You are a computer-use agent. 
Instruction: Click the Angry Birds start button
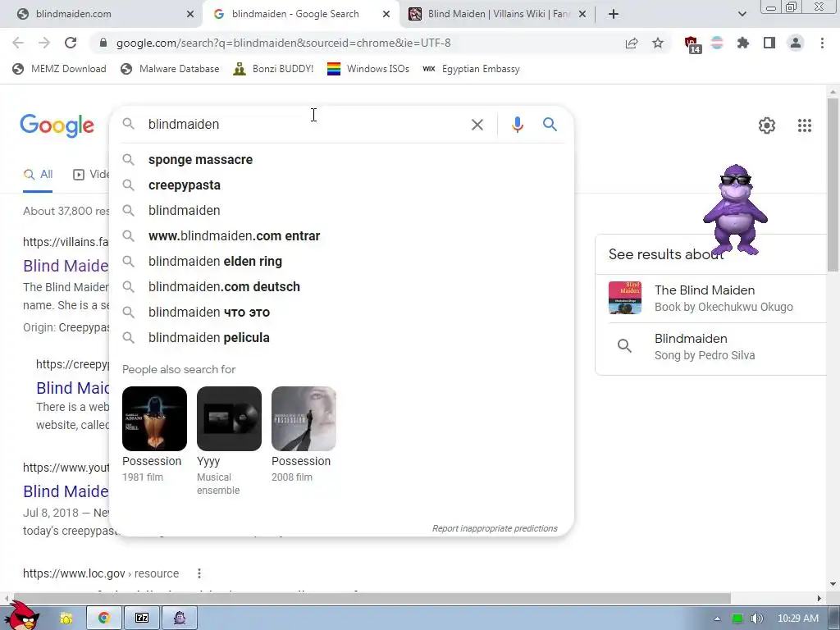(22, 617)
